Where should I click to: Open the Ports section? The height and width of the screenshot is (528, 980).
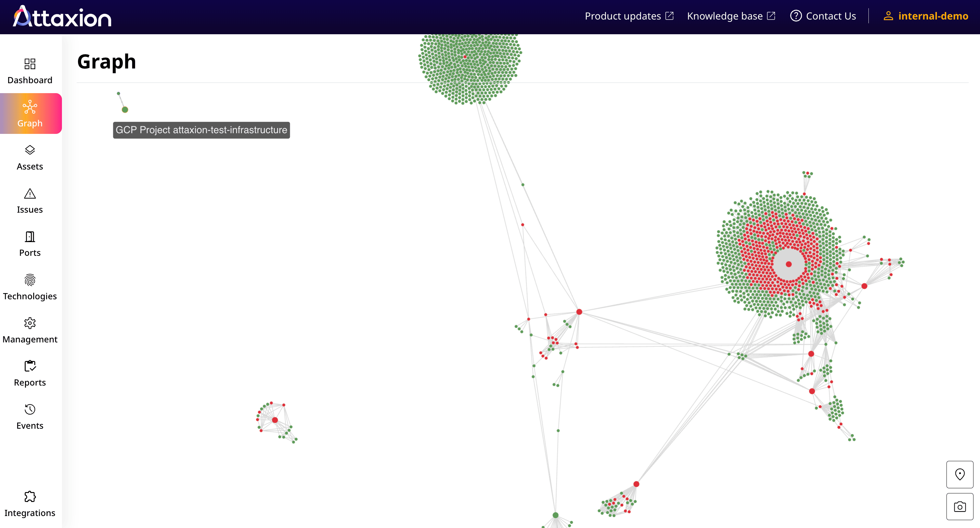[30, 244]
